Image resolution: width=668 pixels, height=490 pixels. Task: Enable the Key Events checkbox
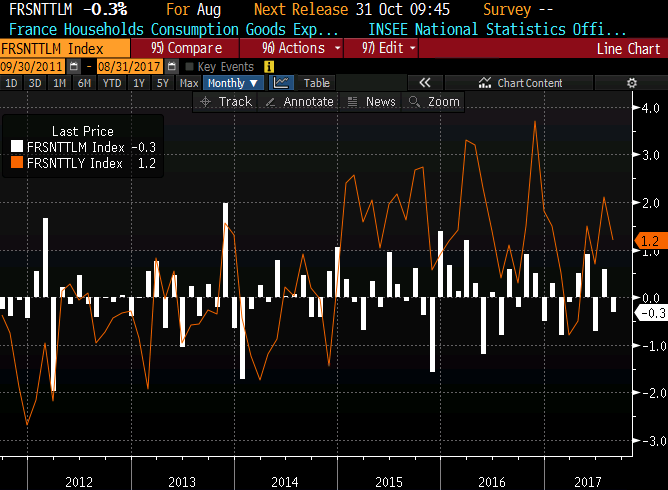click(190, 67)
